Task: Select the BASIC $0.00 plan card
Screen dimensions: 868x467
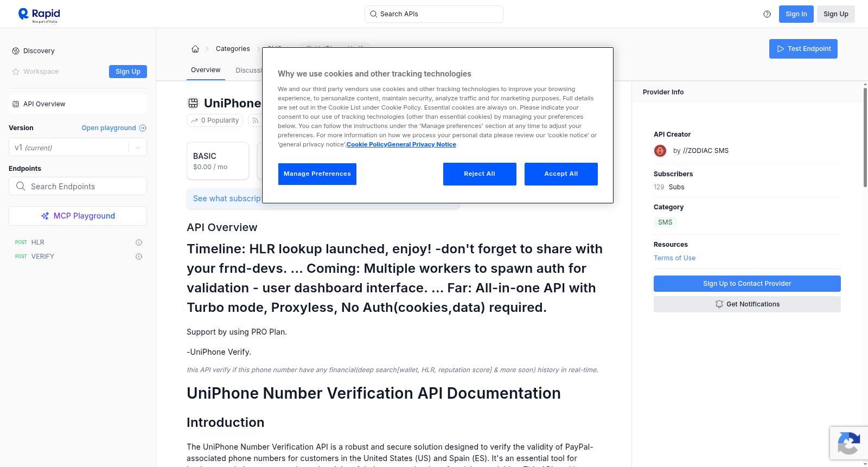Action: 218,161
